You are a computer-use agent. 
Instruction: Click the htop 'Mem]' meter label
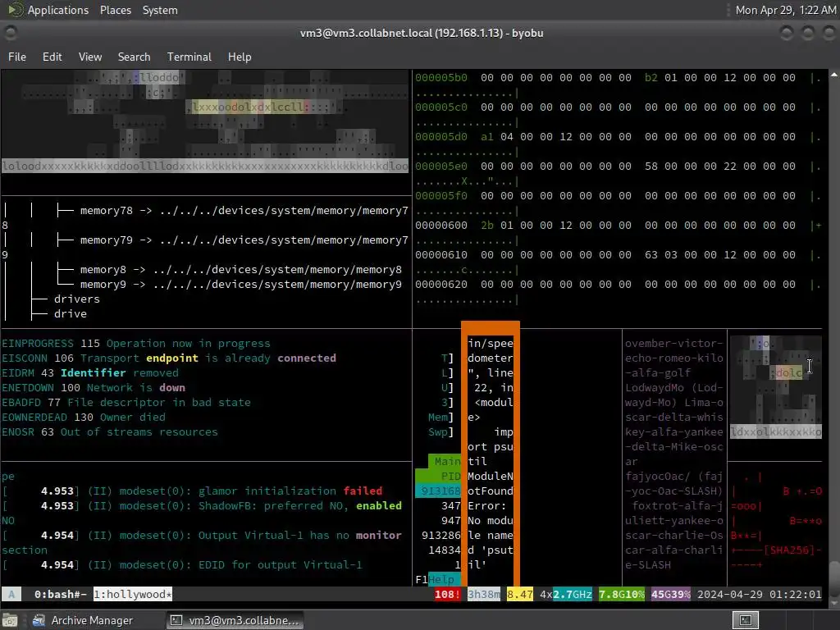441,417
